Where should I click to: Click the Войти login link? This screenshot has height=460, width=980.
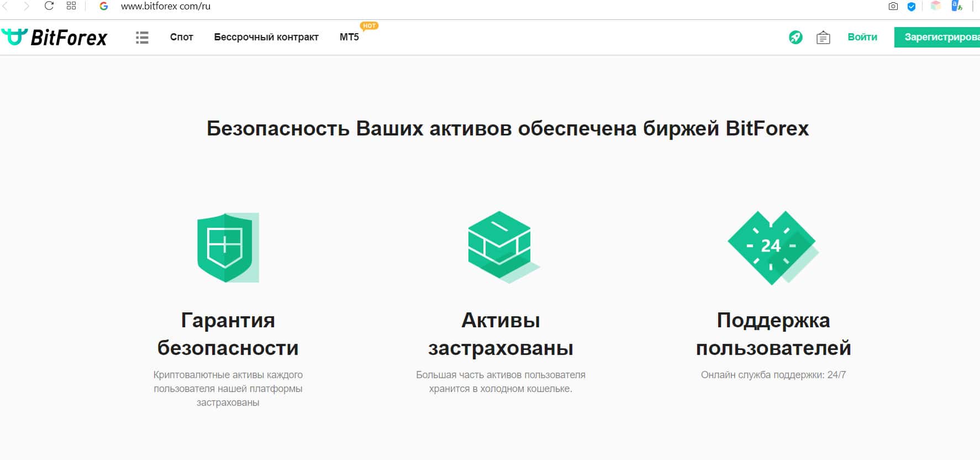862,37
